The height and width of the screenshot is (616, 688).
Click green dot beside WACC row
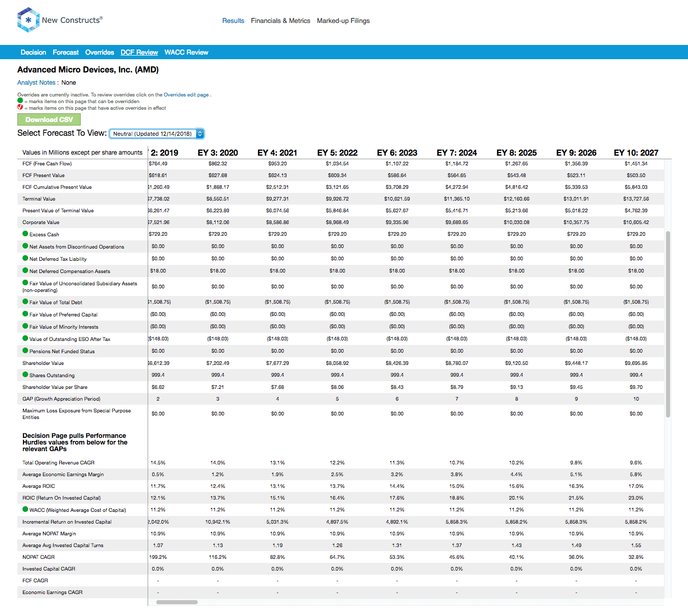coord(25,509)
